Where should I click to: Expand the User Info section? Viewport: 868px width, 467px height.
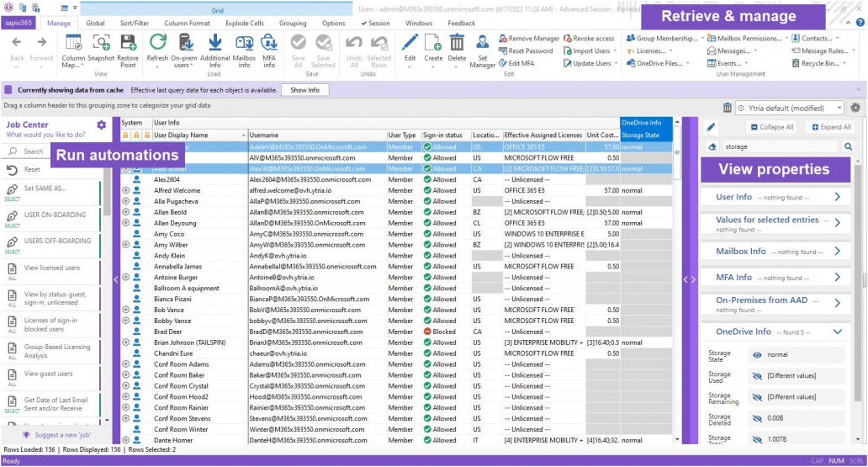pyautogui.click(x=838, y=197)
